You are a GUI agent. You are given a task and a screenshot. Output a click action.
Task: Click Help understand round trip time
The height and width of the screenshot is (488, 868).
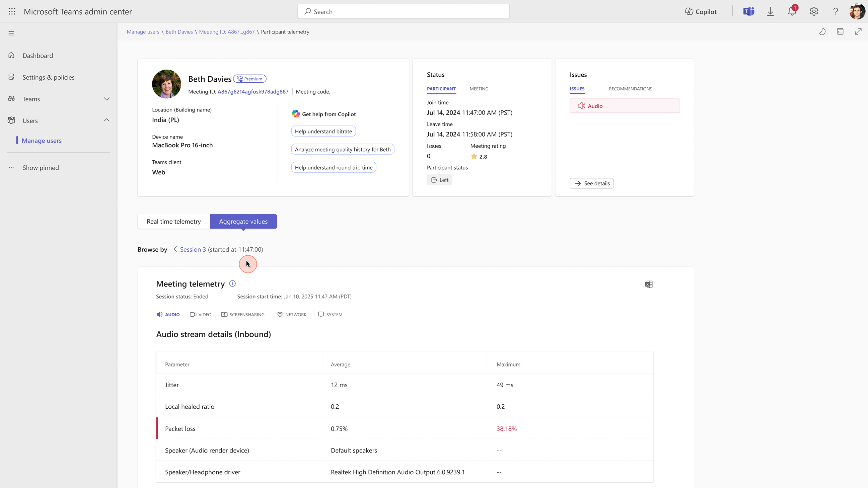point(334,168)
